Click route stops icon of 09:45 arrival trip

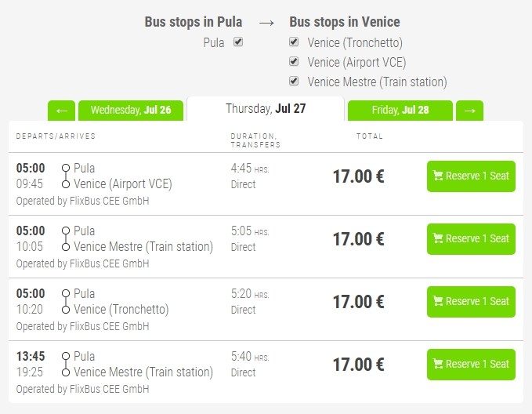pos(66,176)
